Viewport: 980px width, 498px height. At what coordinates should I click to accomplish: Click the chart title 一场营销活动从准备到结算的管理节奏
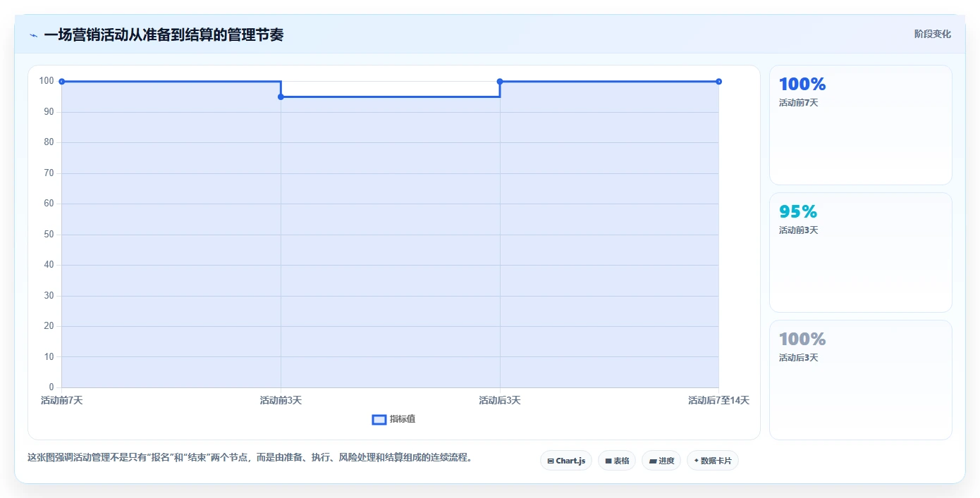pyautogui.click(x=164, y=35)
